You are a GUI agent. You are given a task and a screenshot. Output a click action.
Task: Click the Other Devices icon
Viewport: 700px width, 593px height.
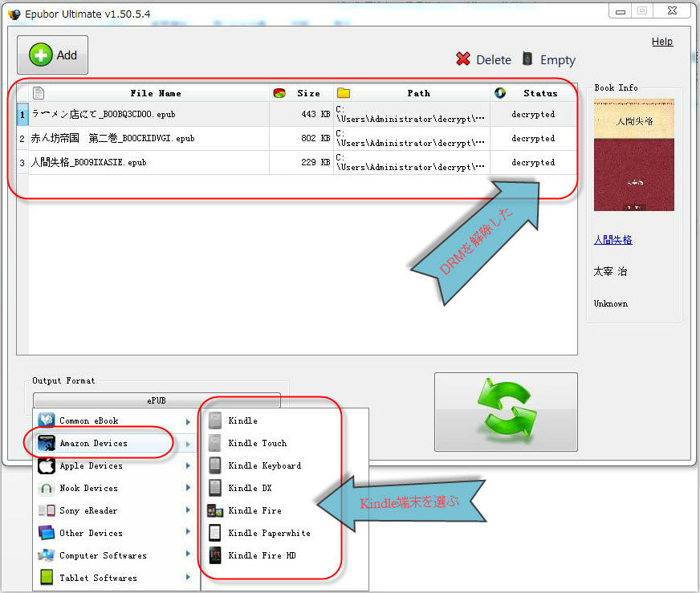pos(47,533)
